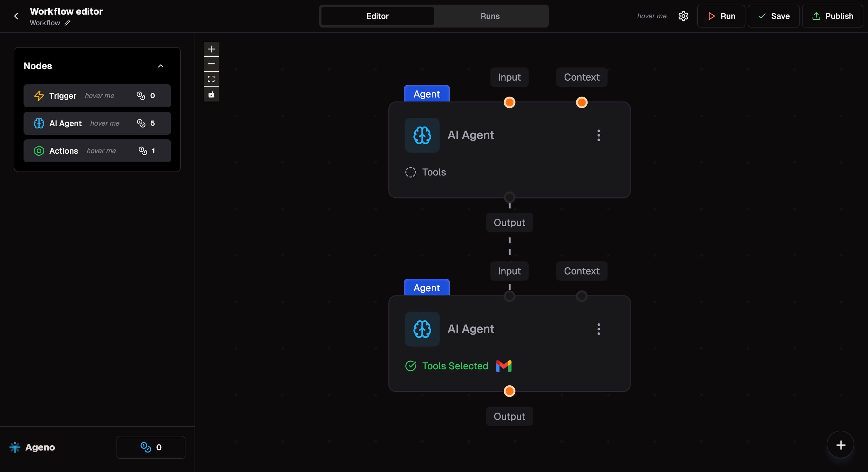The image size is (868, 472).
Task: Click the 'hover me' hint beside Trigger
Action: tap(99, 95)
